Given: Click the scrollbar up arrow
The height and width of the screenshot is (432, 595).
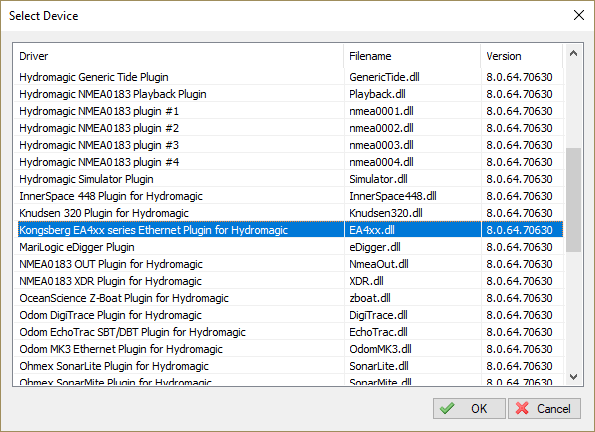Looking at the screenshot, I should (x=573, y=54).
